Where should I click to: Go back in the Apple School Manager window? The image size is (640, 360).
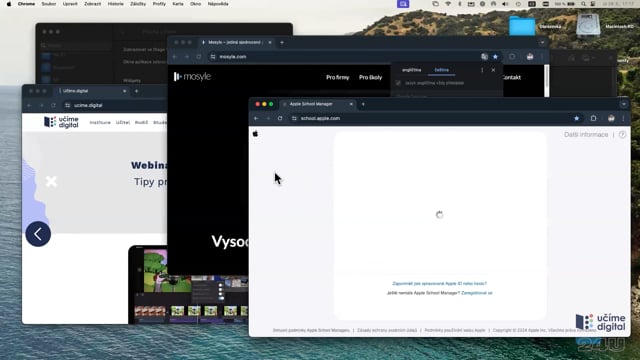click(256, 118)
